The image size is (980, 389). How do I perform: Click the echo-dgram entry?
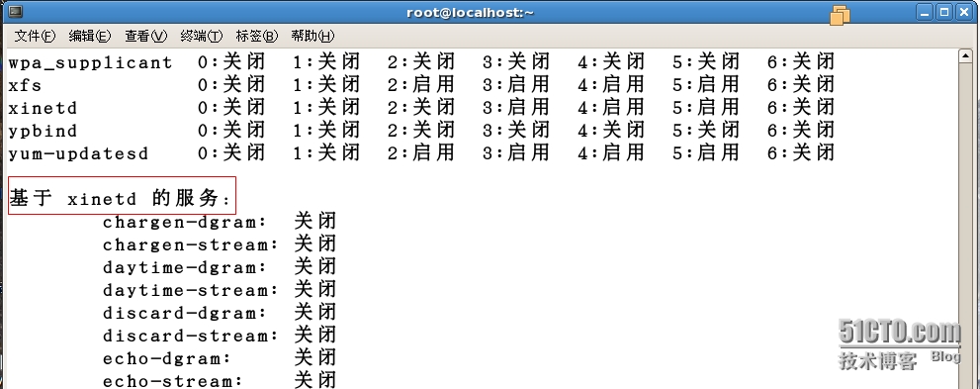coord(167,359)
